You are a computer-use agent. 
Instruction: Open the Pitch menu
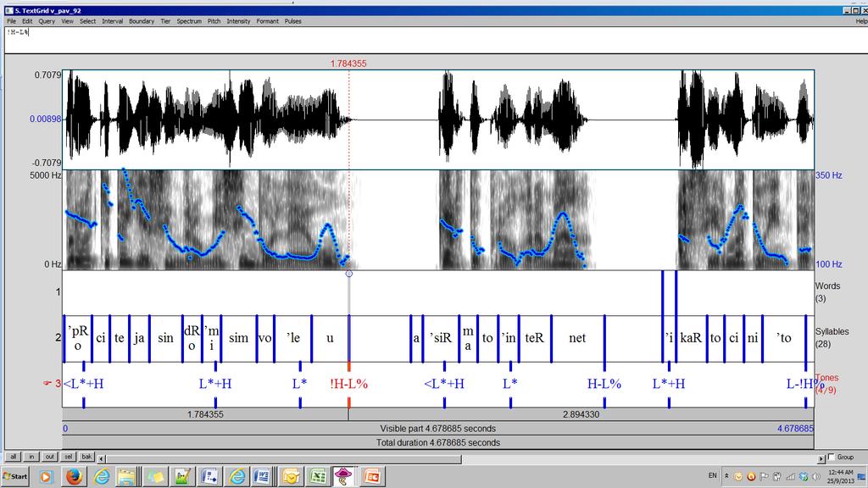(214, 21)
